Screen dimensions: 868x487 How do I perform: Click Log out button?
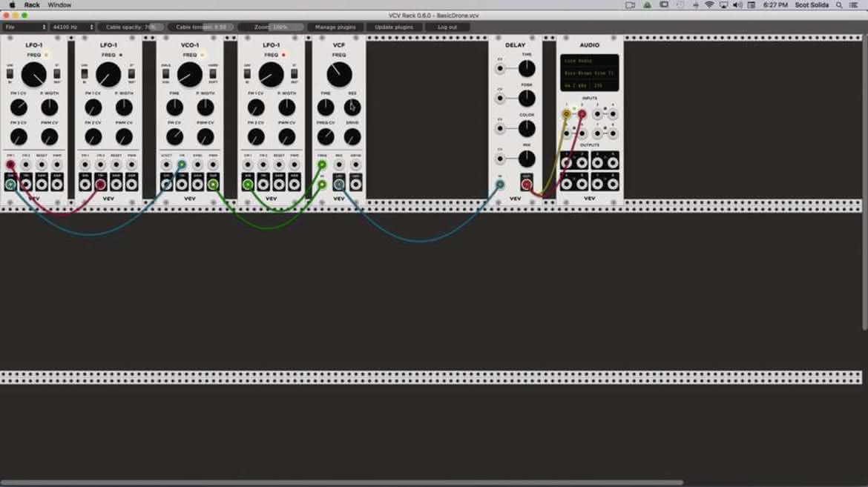click(447, 27)
